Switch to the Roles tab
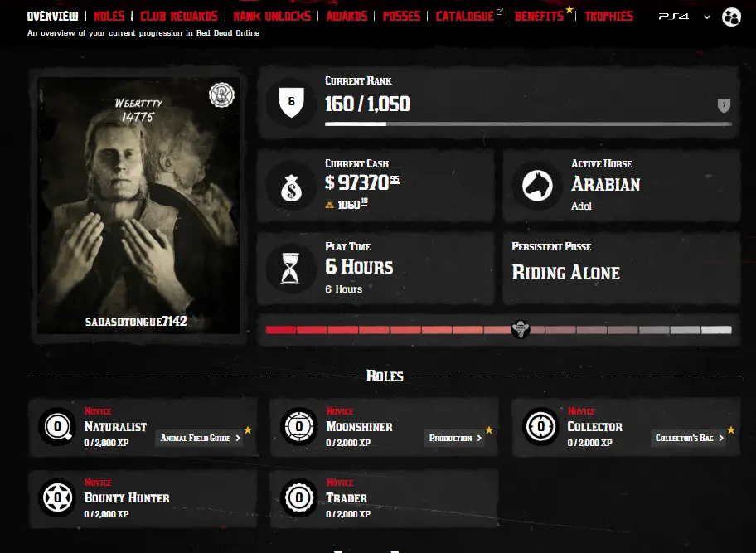 (x=109, y=17)
